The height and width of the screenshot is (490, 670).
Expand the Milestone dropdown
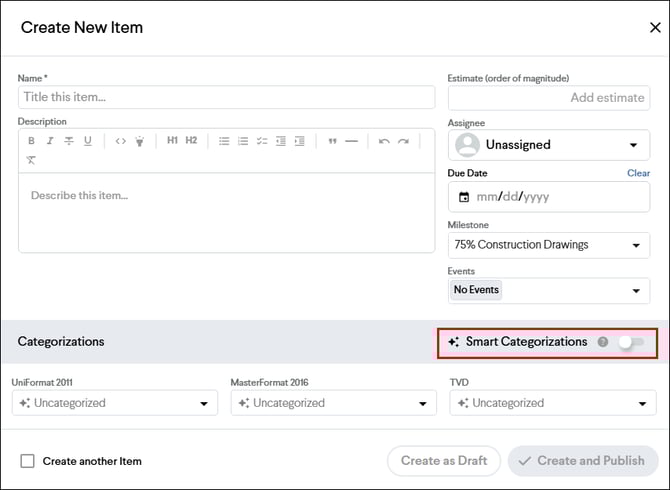tap(548, 245)
